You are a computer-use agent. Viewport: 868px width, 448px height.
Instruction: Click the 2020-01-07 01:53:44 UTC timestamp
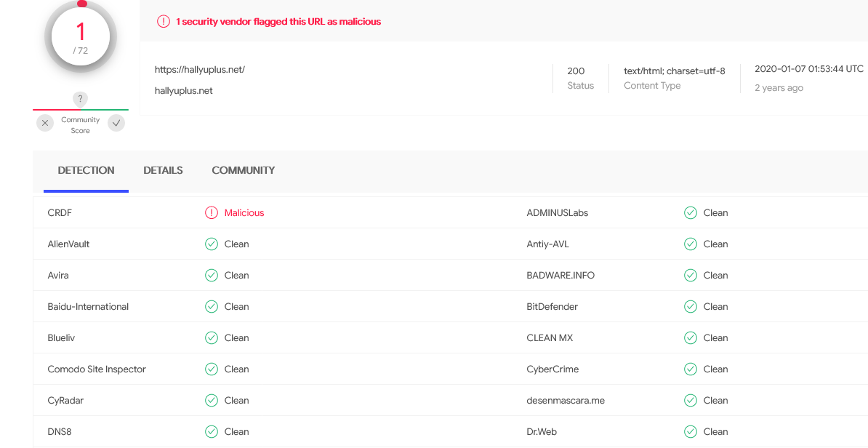click(x=809, y=68)
